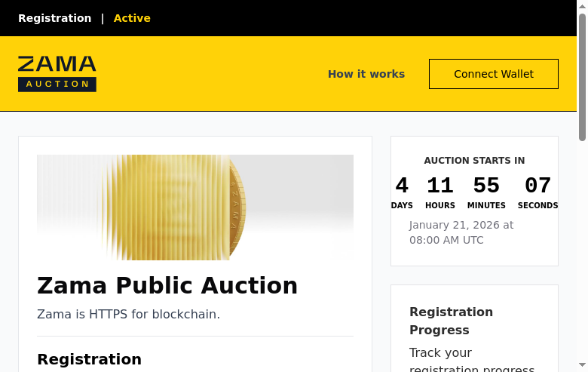The height and width of the screenshot is (372, 588).
Task: Click the Registration section heading
Action: click(x=89, y=359)
